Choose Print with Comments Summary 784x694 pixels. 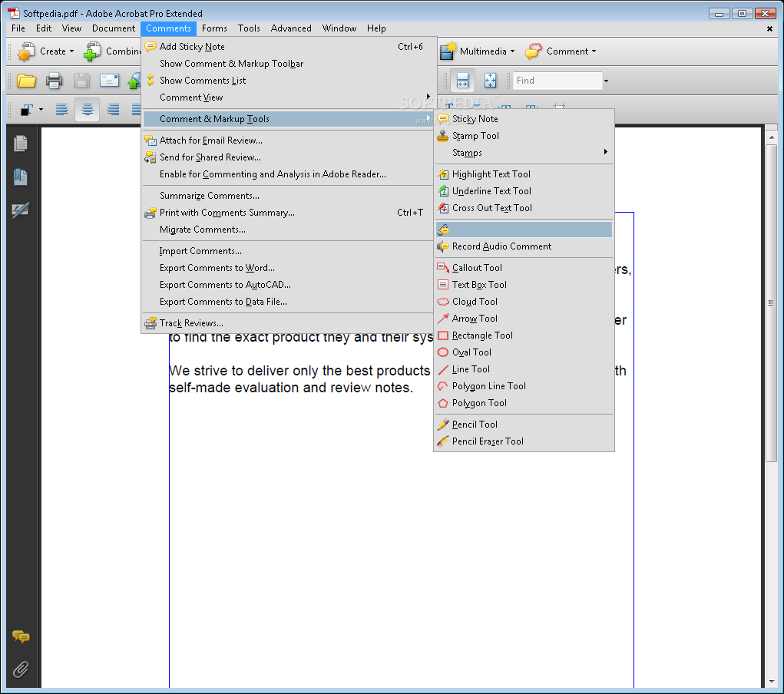click(288, 213)
